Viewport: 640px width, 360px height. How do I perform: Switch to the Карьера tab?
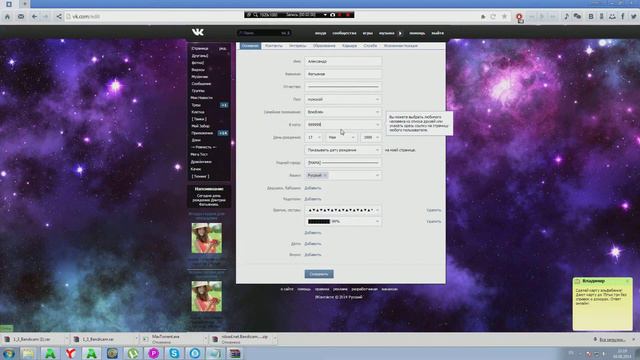click(349, 46)
